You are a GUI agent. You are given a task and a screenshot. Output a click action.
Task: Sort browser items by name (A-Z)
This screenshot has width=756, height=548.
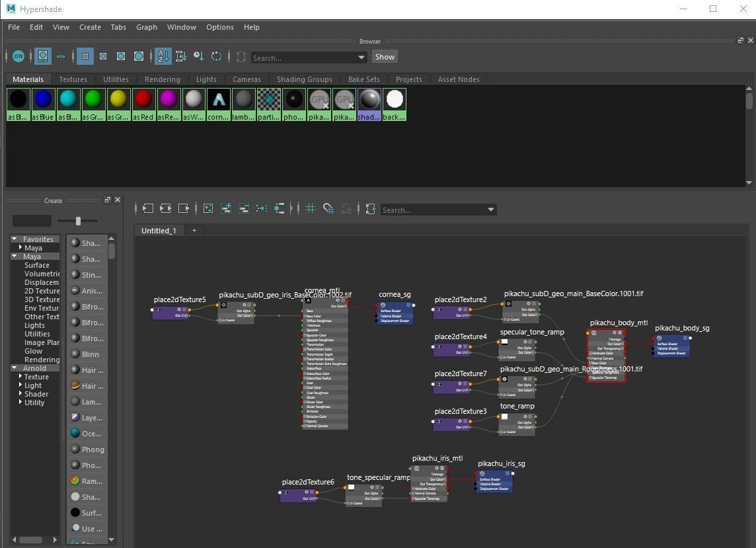pos(163,56)
